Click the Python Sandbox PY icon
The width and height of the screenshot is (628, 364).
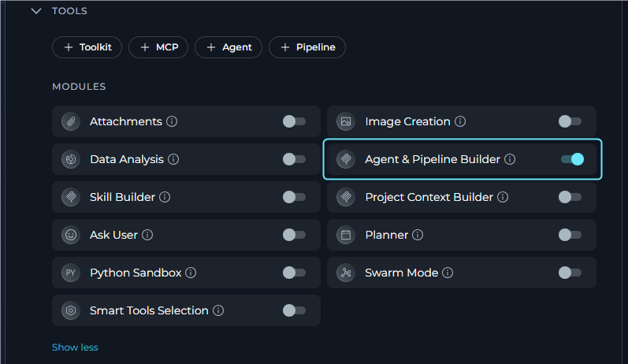tap(71, 273)
